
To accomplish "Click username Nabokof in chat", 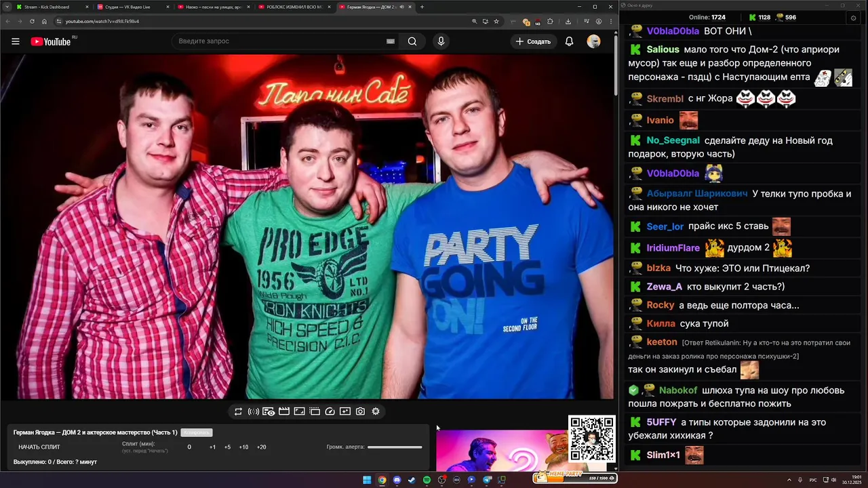I will (678, 390).
